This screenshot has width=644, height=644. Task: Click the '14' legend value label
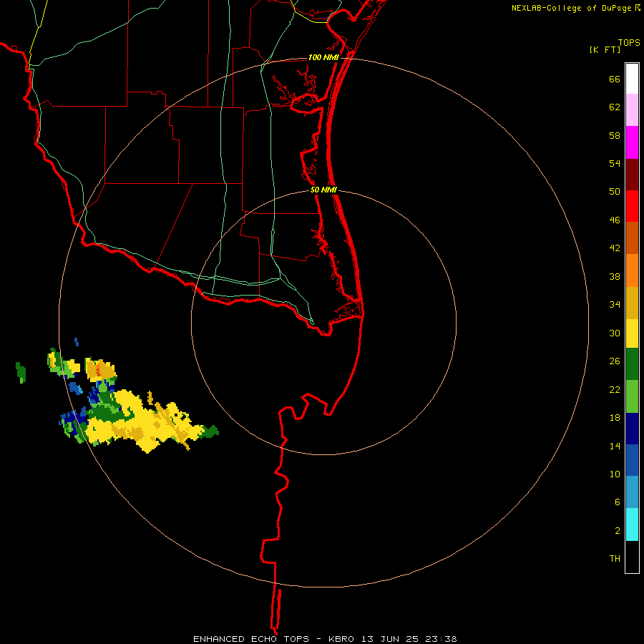615,447
